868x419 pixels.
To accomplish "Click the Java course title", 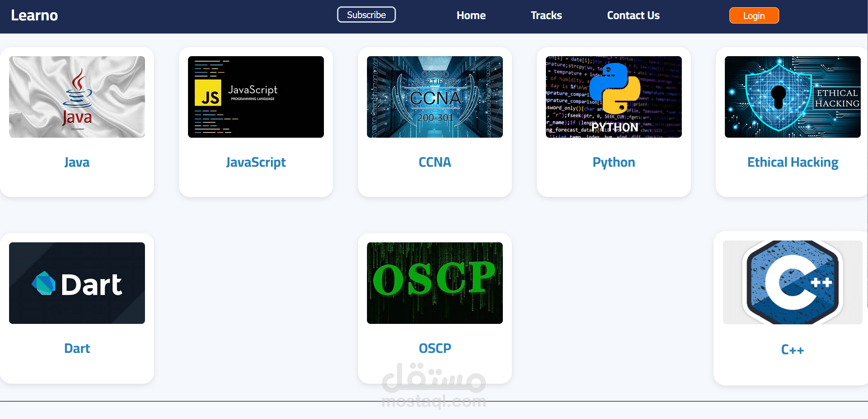I will [77, 162].
